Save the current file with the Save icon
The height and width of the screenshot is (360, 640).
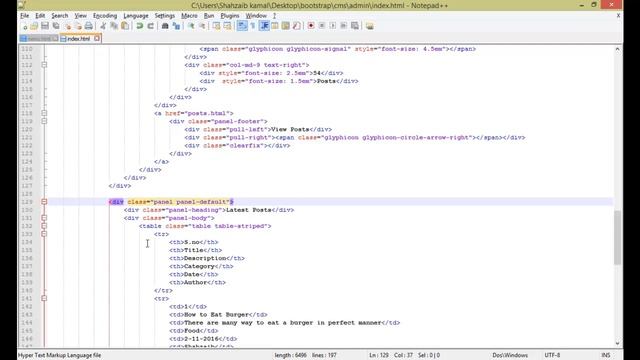[x=45, y=26]
